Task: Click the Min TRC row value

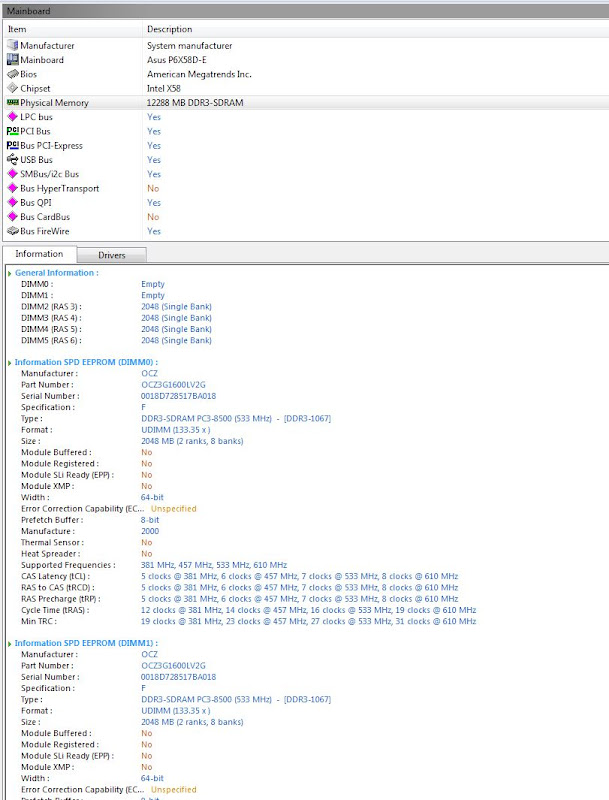Action: 309,621
